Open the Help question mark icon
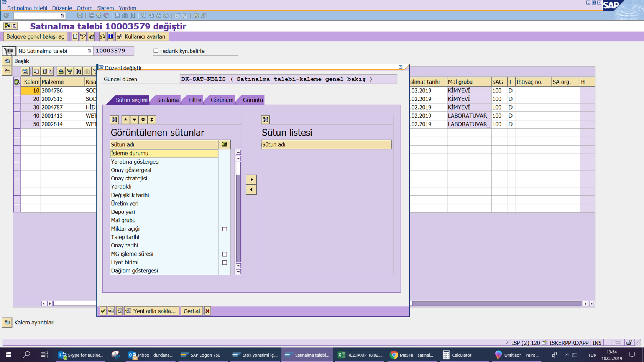 (x=196, y=16)
